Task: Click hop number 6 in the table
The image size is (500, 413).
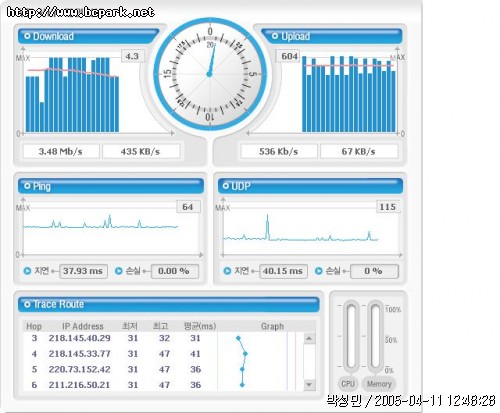Action: coord(34,385)
